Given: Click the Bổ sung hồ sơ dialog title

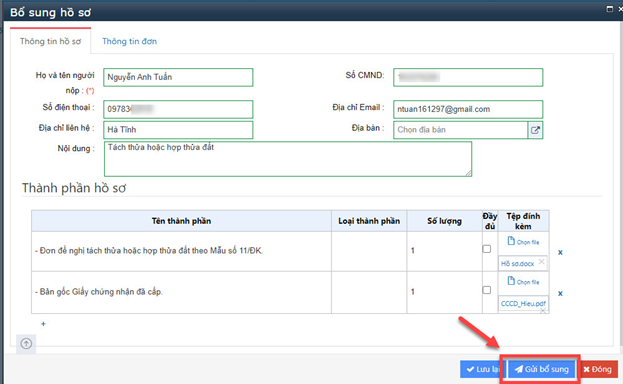Looking at the screenshot, I should click(x=50, y=12).
